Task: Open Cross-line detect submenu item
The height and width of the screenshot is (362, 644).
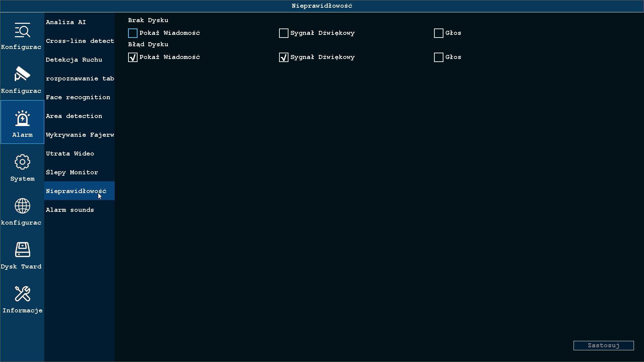Action: click(x=79, y=41)
